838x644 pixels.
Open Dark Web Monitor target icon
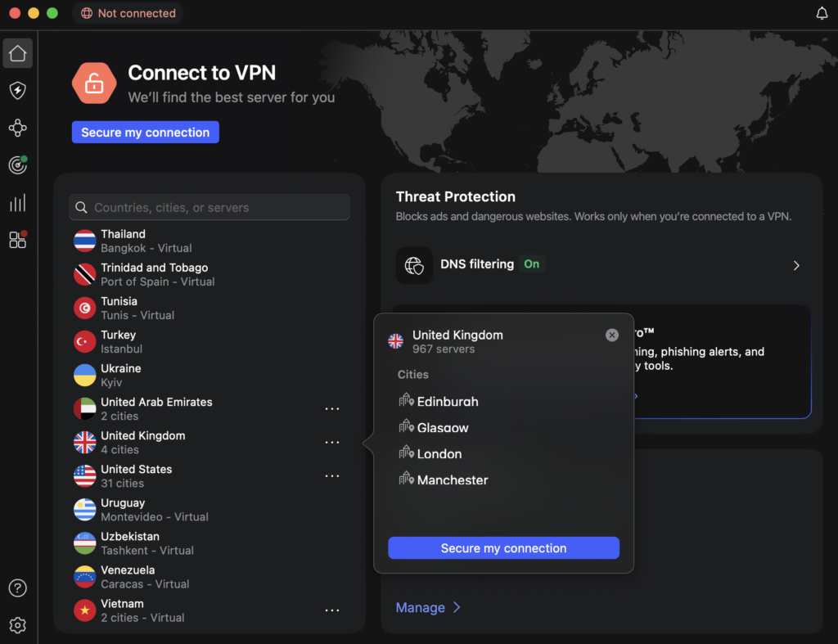point(18,165)
